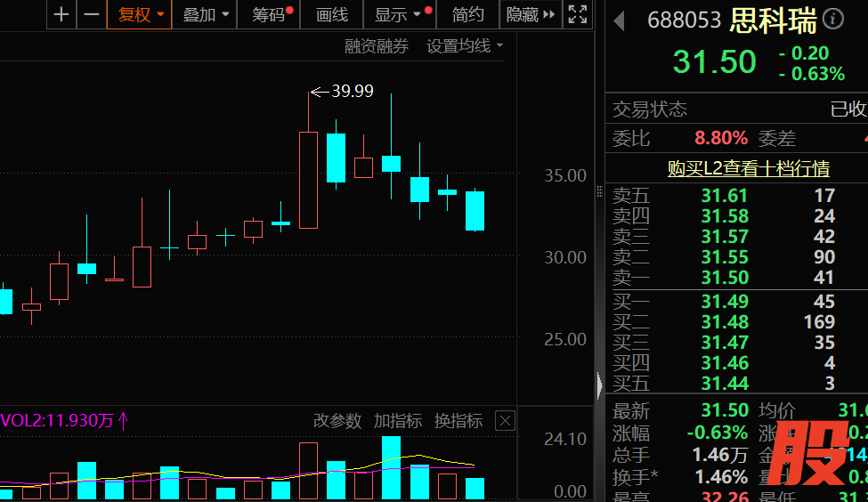Open the 设置均线 dropdown menu
The width and height of the screenshot is (868, 502).
(x=465, y=46)
